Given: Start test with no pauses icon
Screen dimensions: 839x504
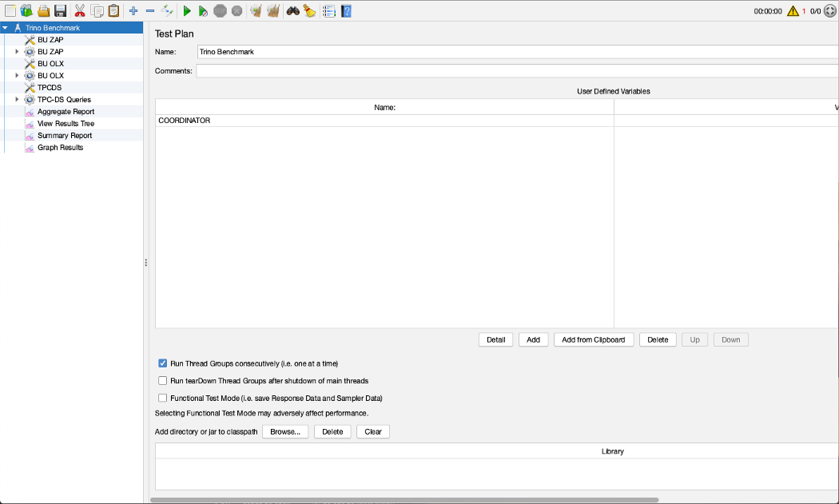Looking at the screenshot, I should click(x=203, y=10).
